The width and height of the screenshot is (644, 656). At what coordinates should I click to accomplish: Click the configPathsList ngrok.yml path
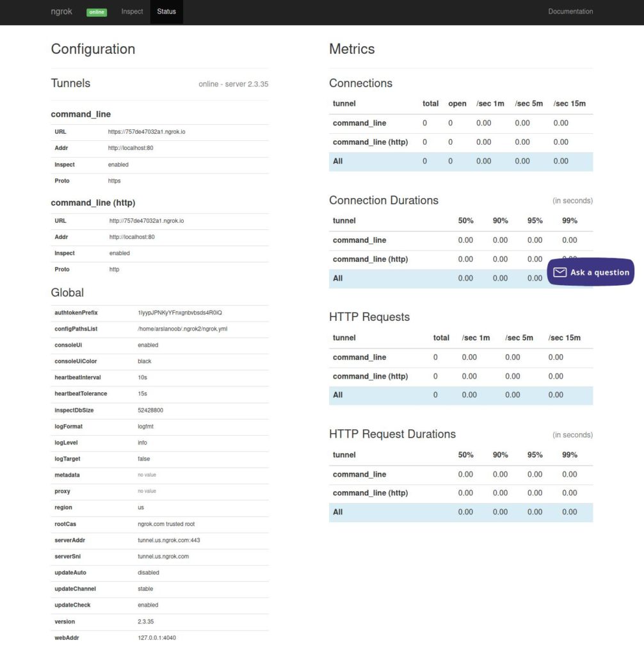pyautogui.click(x=182, y=329)
